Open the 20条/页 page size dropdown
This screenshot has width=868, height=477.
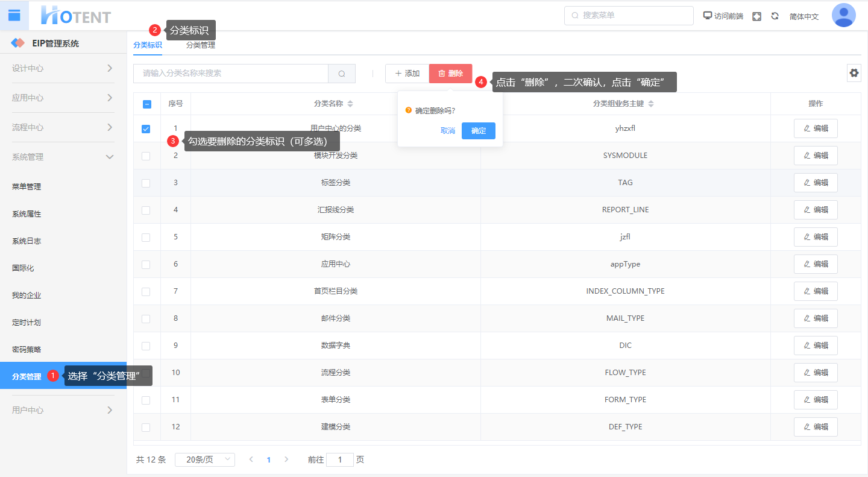click(205, 460)
